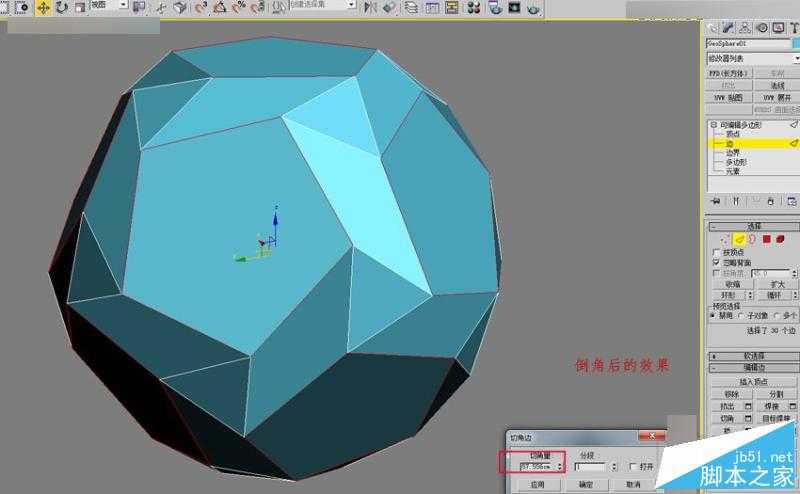Click the Mirror tool icon
This screenshot has height=494, width=800.
tap(370, 7)
